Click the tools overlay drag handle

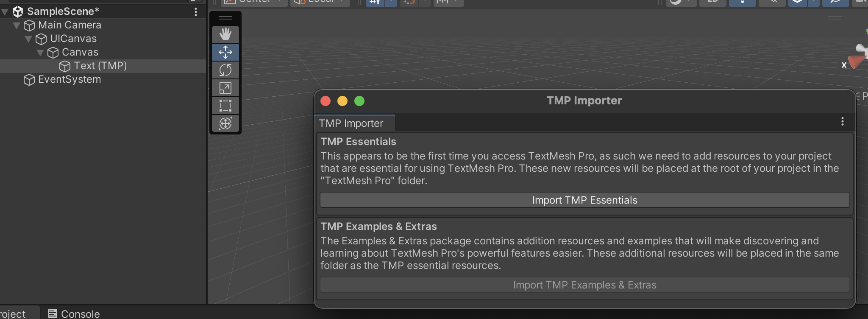[225, 18]
